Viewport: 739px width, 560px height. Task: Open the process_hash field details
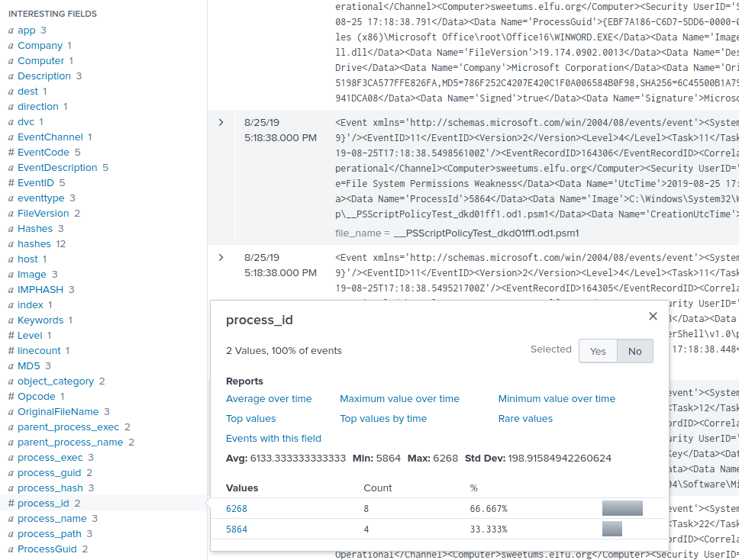(50, 488)
